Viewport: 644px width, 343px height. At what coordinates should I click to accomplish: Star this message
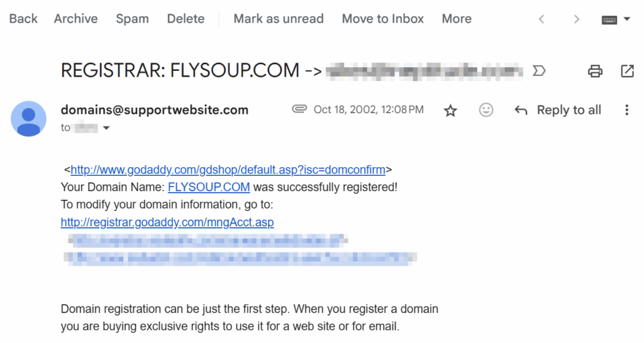pyautogui.click(x=450, y=111)
